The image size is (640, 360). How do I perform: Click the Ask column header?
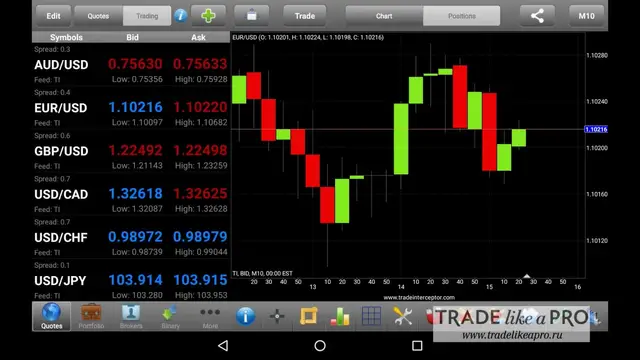click(x=198, y=37)
